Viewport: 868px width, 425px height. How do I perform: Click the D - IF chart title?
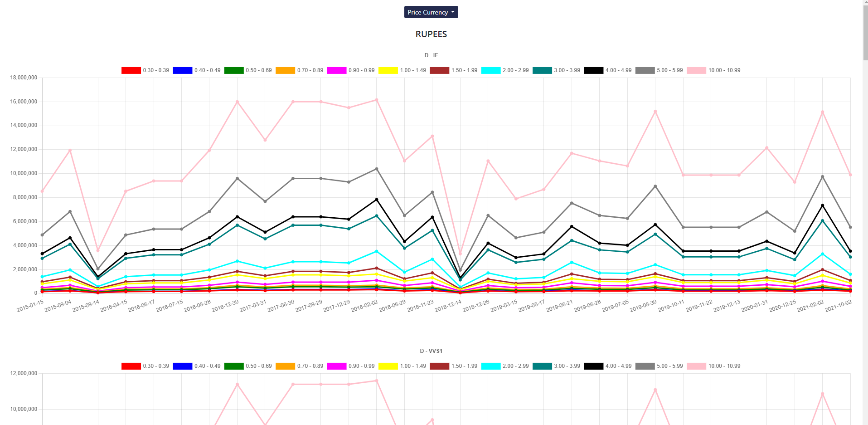click(431, 55)
